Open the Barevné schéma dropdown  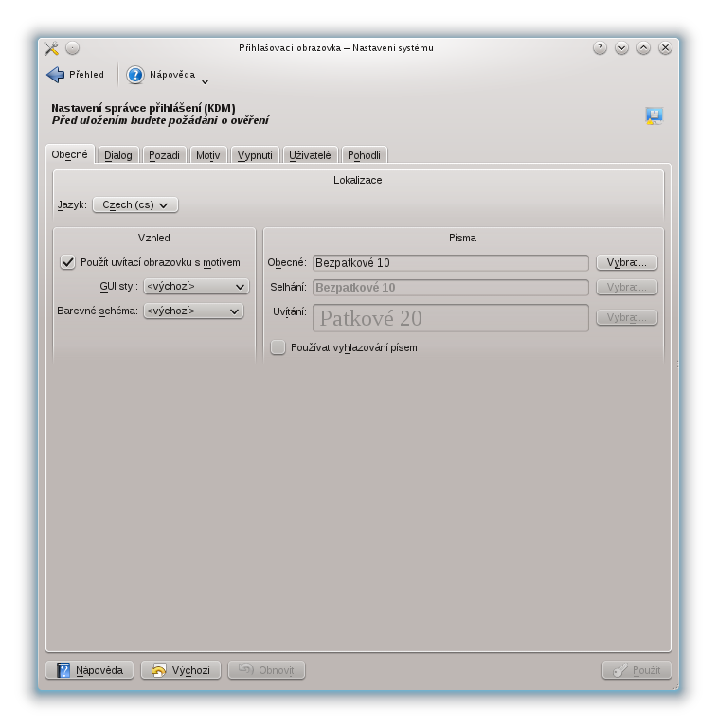pyautogui.click(x=193, y=311)
